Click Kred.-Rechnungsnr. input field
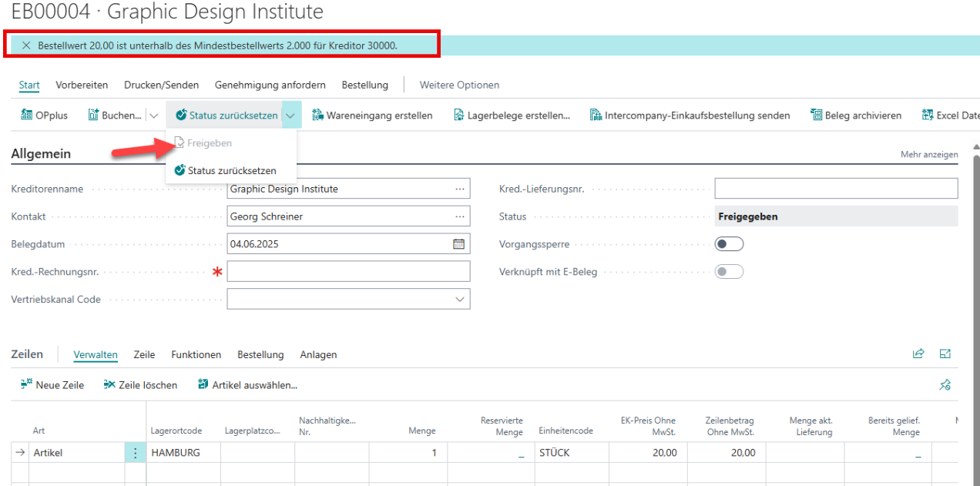The image size is (980, 486). coord(348,271)
